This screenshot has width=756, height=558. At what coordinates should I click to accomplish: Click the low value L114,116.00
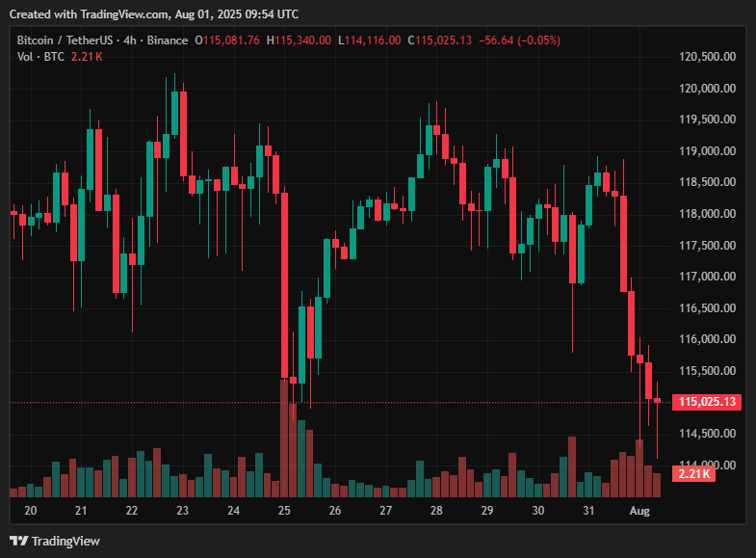[369, 40]
